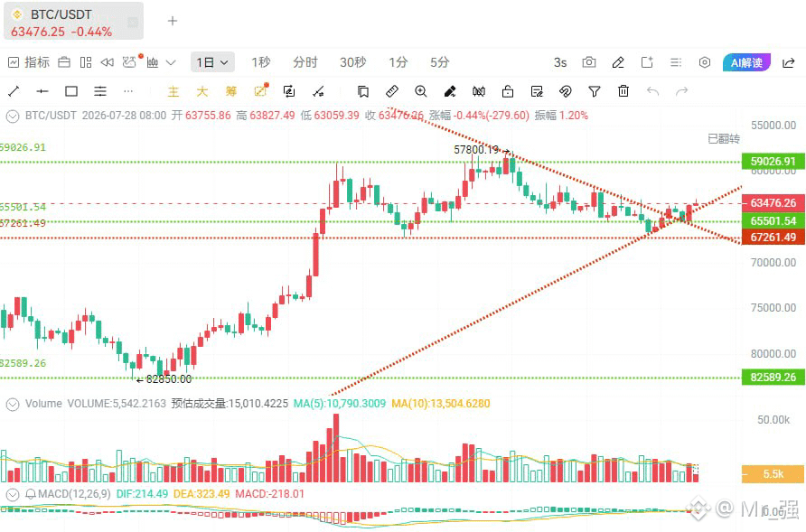
Task: Select the zoom-in magnifier tool
Action: coord(420,91)
